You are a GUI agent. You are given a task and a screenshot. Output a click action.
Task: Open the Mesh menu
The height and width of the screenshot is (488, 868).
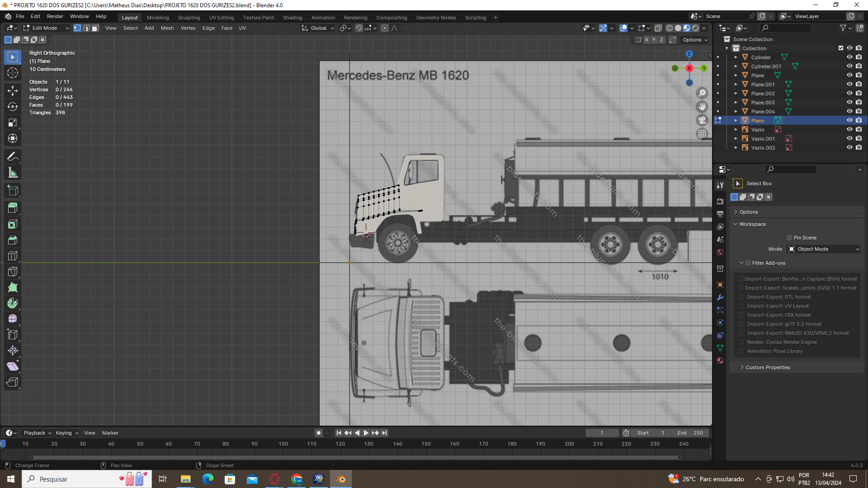167,28
